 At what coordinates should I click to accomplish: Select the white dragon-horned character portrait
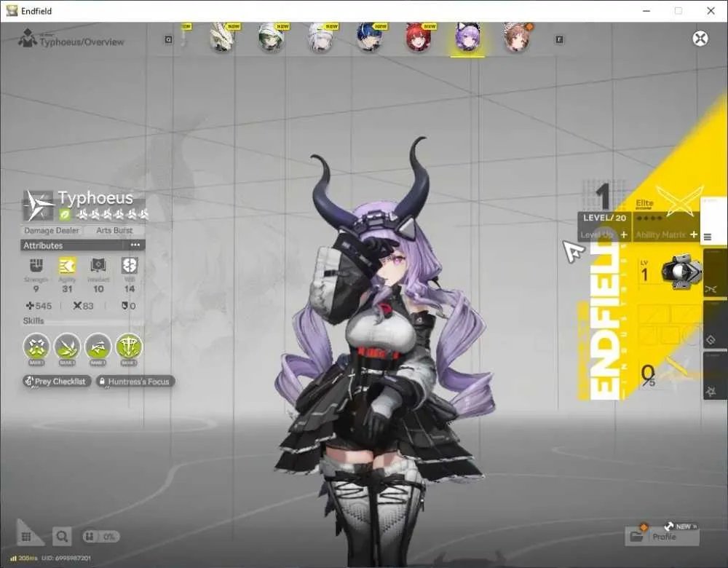coord(221,38)
